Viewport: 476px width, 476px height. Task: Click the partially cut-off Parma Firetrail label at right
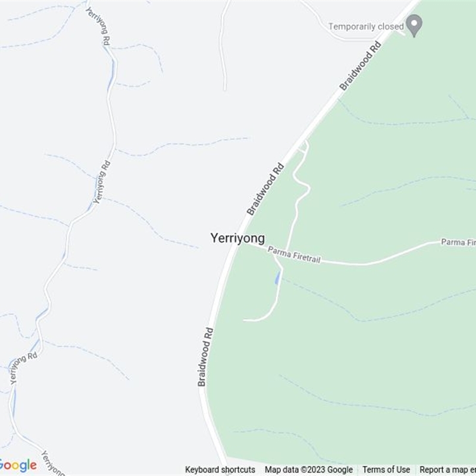(458, 242)
